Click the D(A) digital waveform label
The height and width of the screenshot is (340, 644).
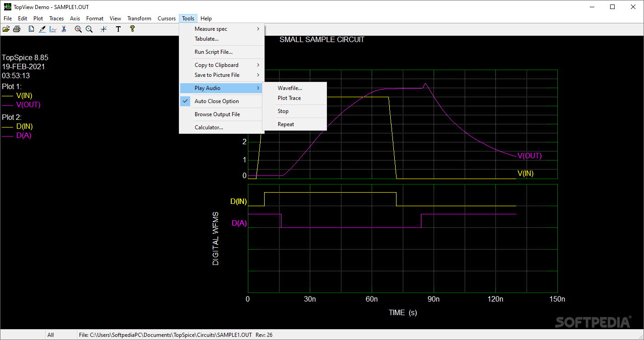point(239,223)
